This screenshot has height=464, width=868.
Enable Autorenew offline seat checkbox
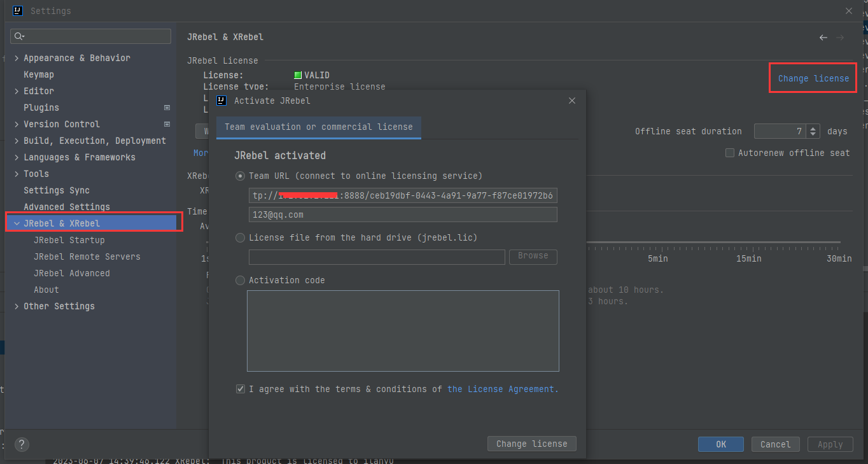[x=730, y=153]
